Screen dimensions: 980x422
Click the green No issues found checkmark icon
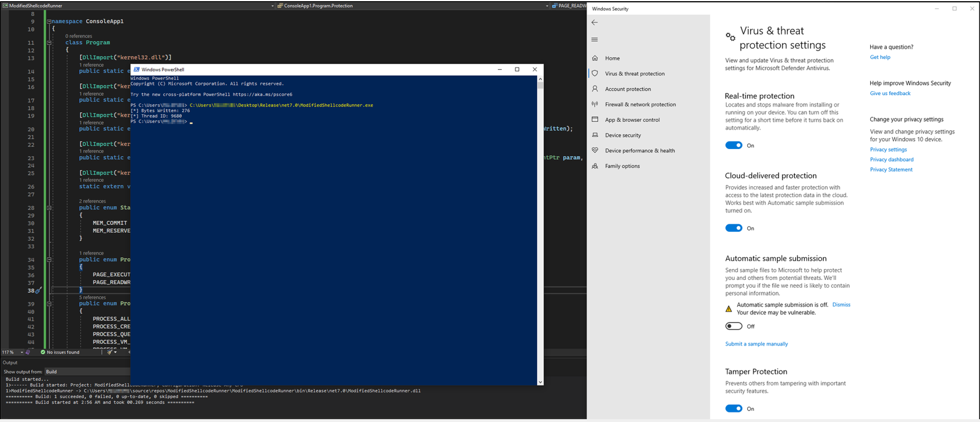coord(43,352)
